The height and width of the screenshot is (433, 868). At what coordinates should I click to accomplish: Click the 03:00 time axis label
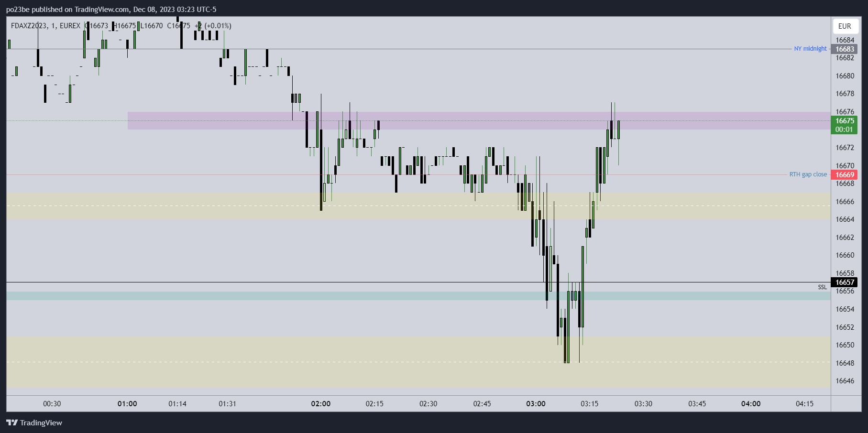click(x=536, y=404)
